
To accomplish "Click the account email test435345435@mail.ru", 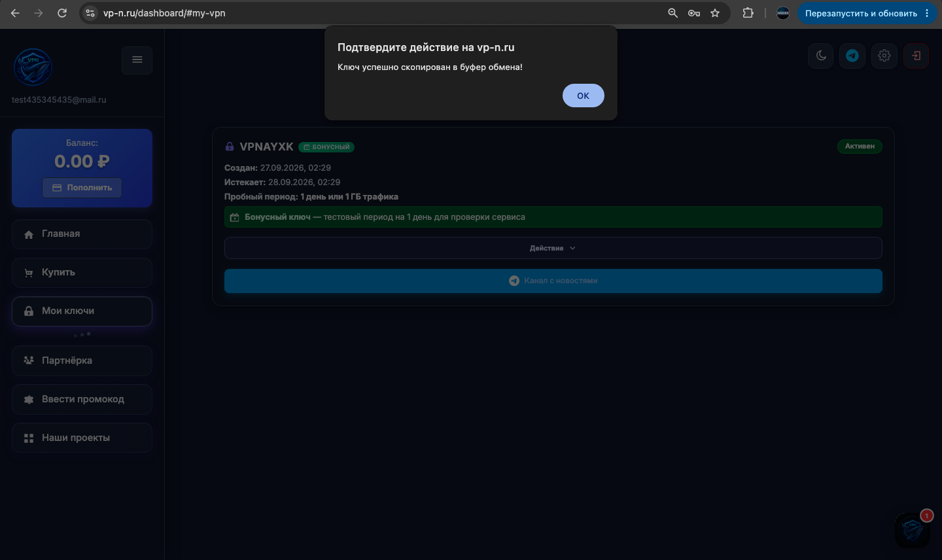I will (x=59, y=100).
